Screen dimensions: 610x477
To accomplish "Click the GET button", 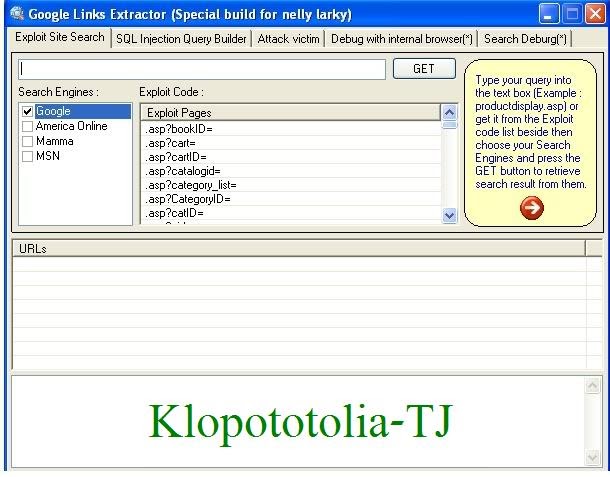I will pyautogui.click(x=424, y=69).
